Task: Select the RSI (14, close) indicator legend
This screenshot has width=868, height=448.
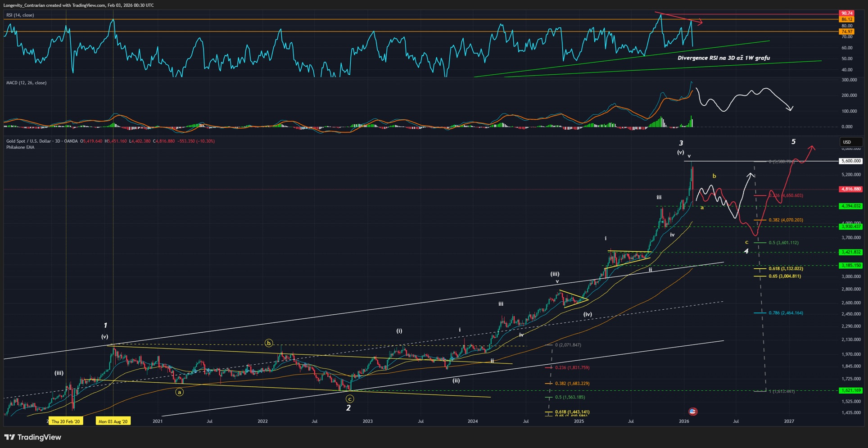Action: click(x=20, y=15)
